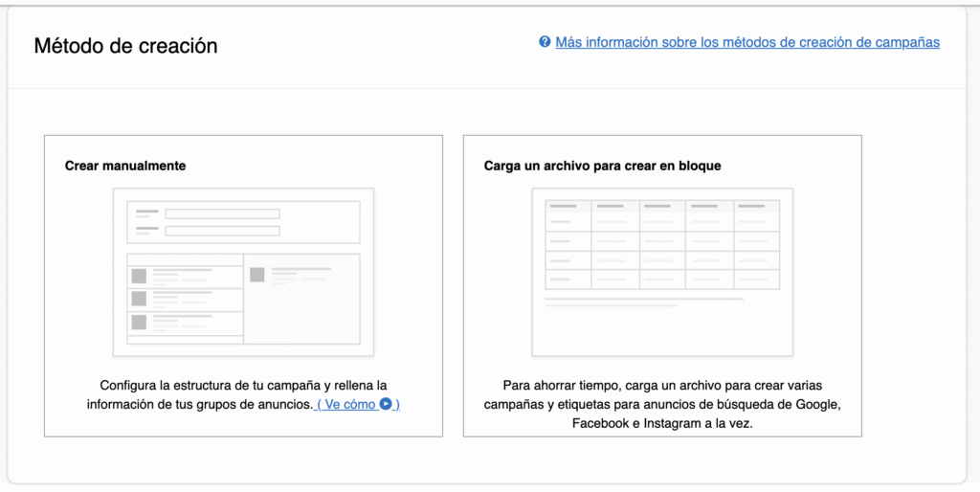
Task: Click the second input box in manual illustration
Action: click(x=222, y=231)
